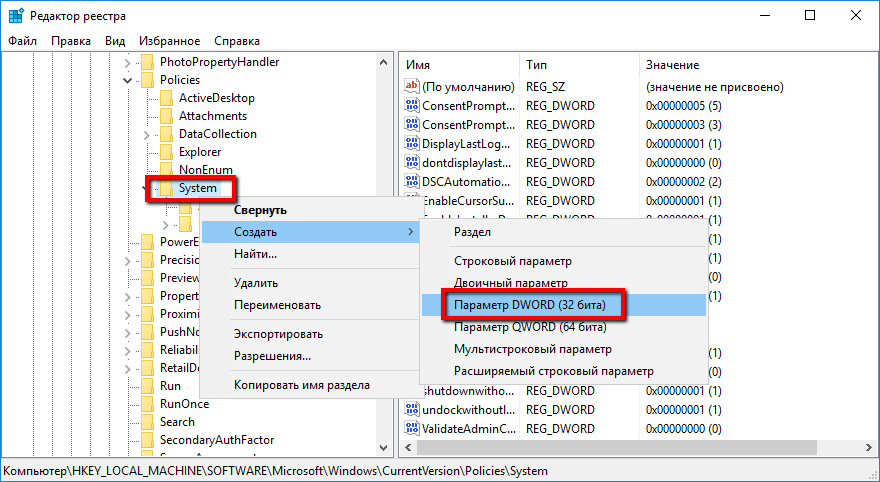
Task: Click values pane horizontal scrollbar left arrow
Action: coord(409,447)
